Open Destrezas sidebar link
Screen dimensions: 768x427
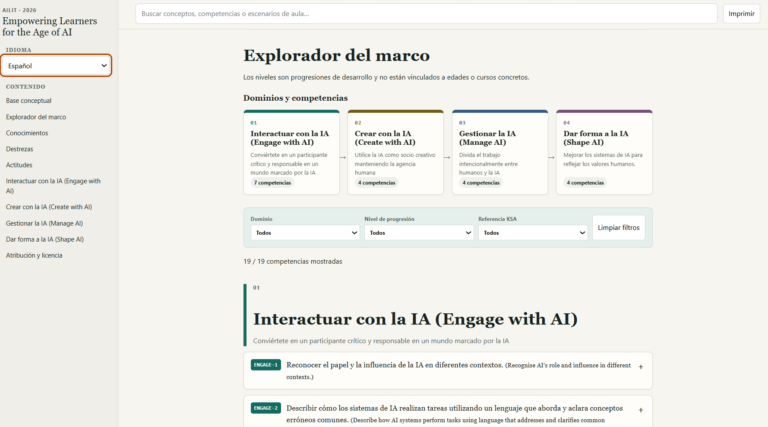click(20, 149)
